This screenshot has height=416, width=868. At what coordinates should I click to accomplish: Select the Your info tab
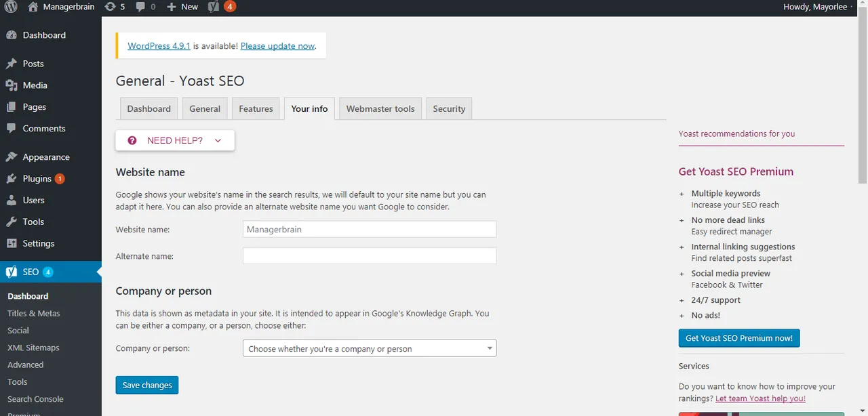click(309, 108)
